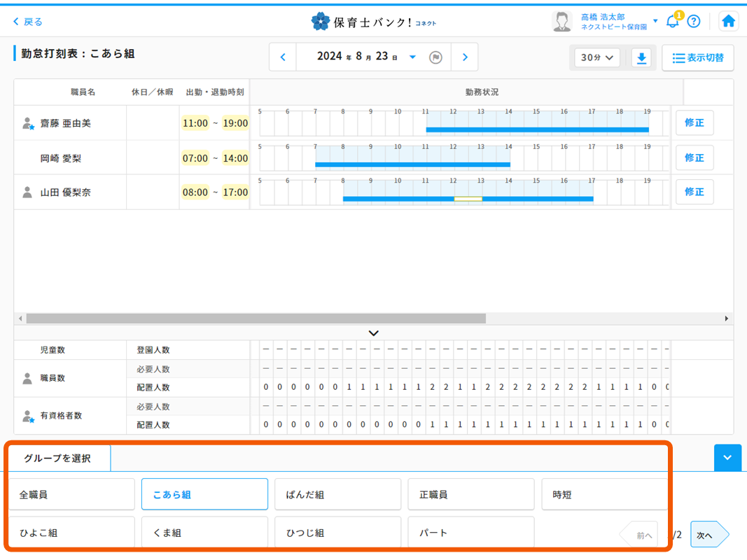Switch filter to 正職員
The image size is (747, 560).
470,493
